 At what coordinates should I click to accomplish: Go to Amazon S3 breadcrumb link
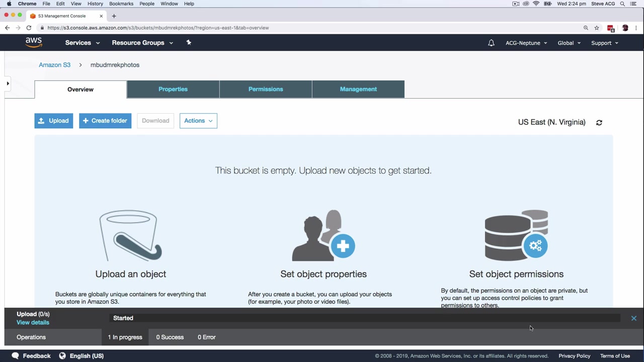click(55, 65)
